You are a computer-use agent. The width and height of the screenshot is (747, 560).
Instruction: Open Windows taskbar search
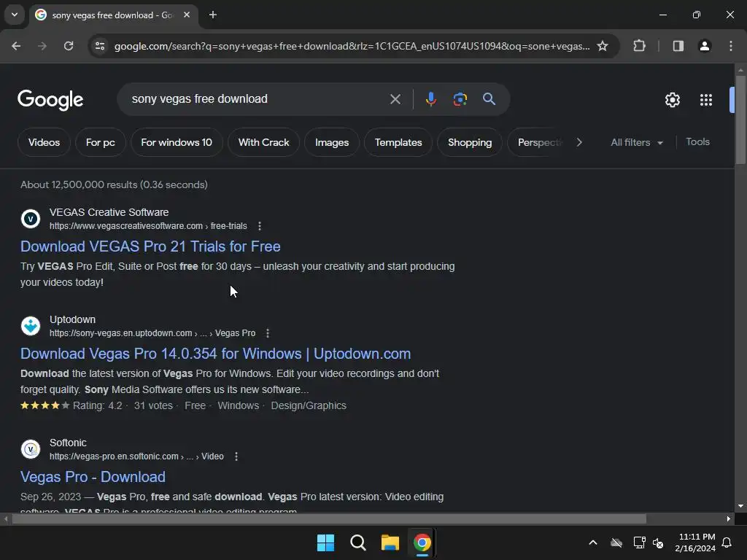point(357,542)
